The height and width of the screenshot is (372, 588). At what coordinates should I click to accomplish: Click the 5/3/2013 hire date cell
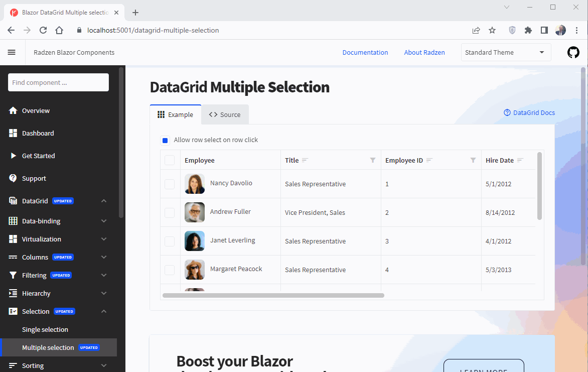(509, 270)
